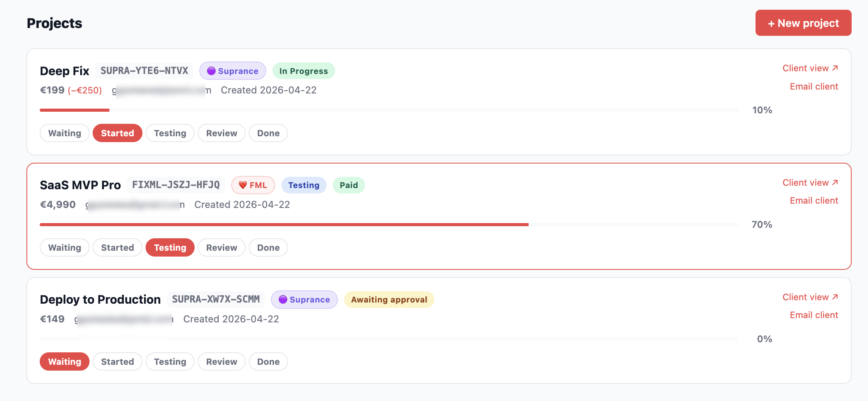Click the SaaS MVP Pro title
The height and width of the screenshot is (401, 868).
[x=80, y=185]
